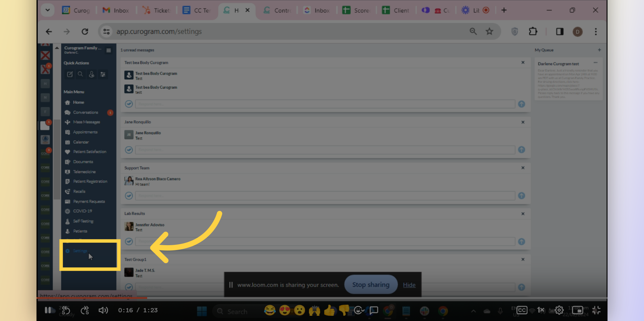Open Recalls in the sidebar menu
Image resolution: width=644 pixels, height=321 pixels.
click(79, 191)
